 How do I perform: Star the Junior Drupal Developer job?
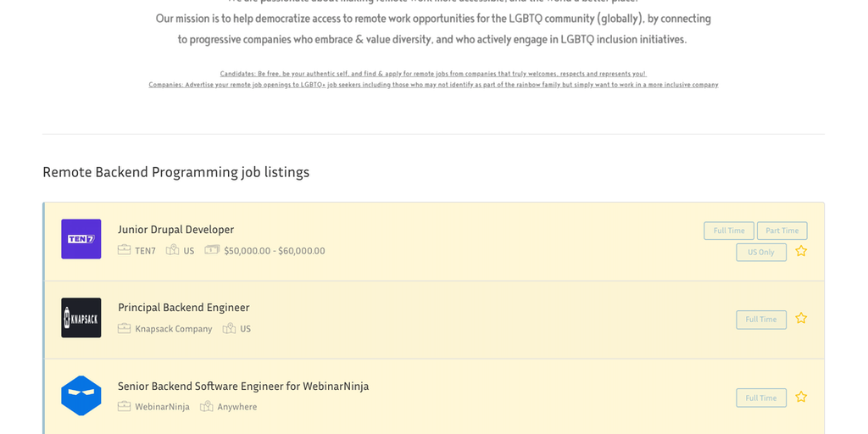pyautogui.click(x=801, y=251)
